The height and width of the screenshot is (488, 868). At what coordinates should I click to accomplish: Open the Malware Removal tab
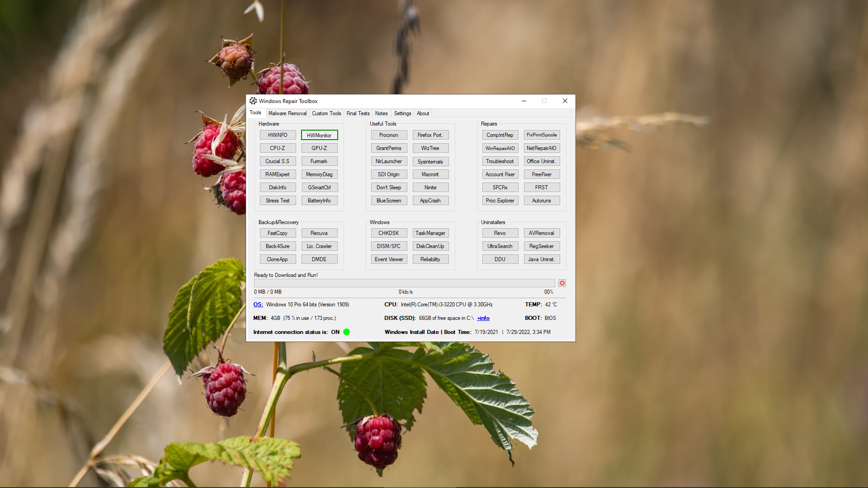tap(287, 113)
